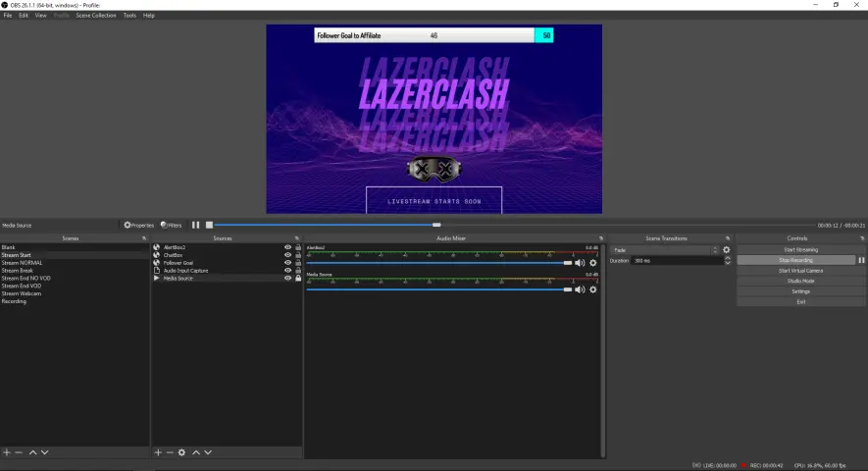Pause the recording
This screenshot has width=868, height=471.
click(x=861, y=260)
